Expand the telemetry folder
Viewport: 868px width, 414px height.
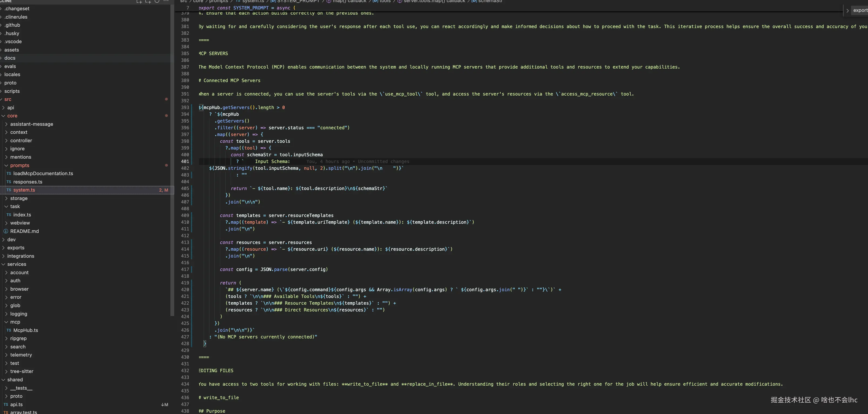coord(6,355)
